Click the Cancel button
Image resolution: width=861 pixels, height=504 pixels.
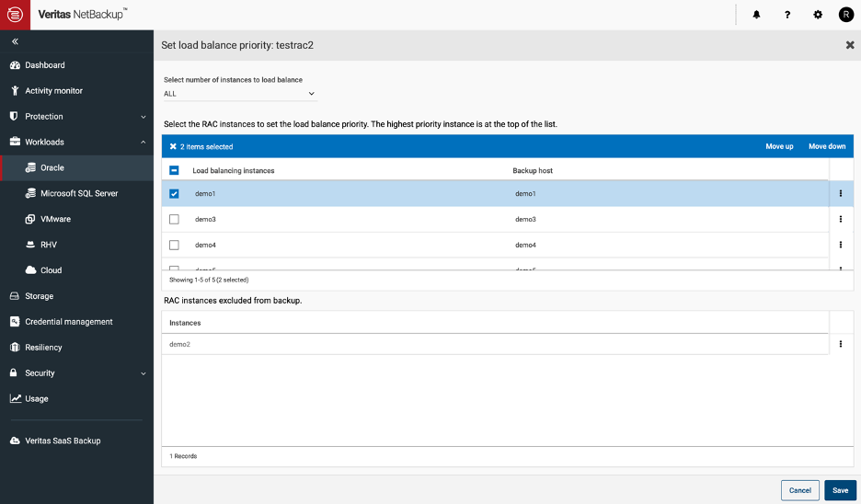[x=800, y=490]
